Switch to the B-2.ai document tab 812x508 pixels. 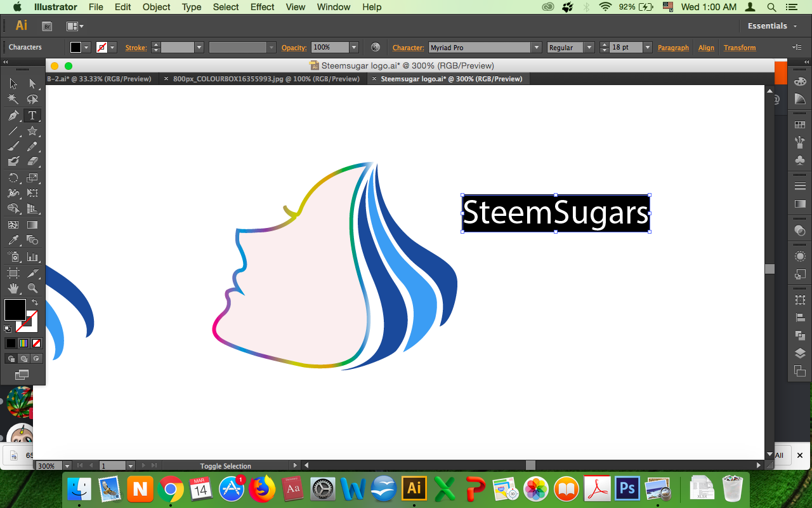pyautogui.click(x=99, y=79)
